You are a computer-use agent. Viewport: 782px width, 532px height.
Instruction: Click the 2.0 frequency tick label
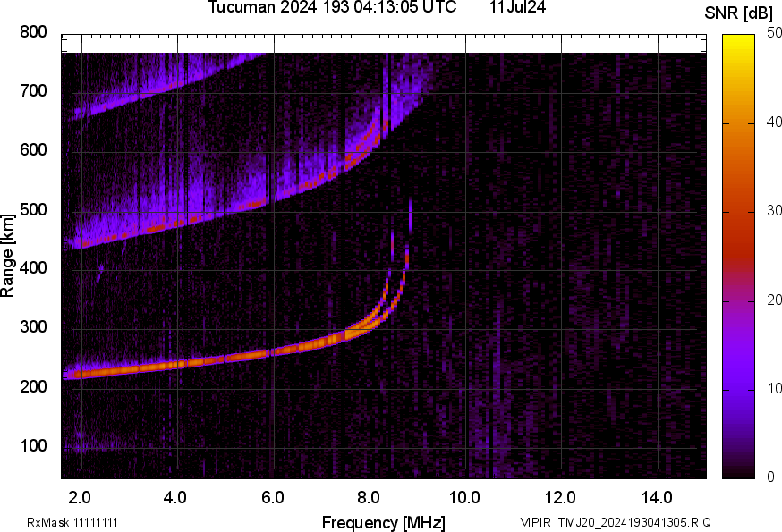(81, 497)
